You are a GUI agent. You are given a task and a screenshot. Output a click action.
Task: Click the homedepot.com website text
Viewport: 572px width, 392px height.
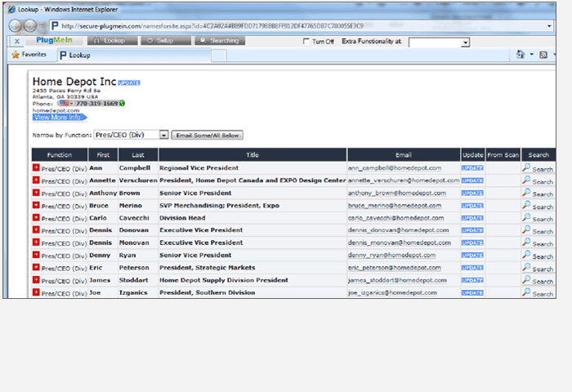click(x=56, y=110)
